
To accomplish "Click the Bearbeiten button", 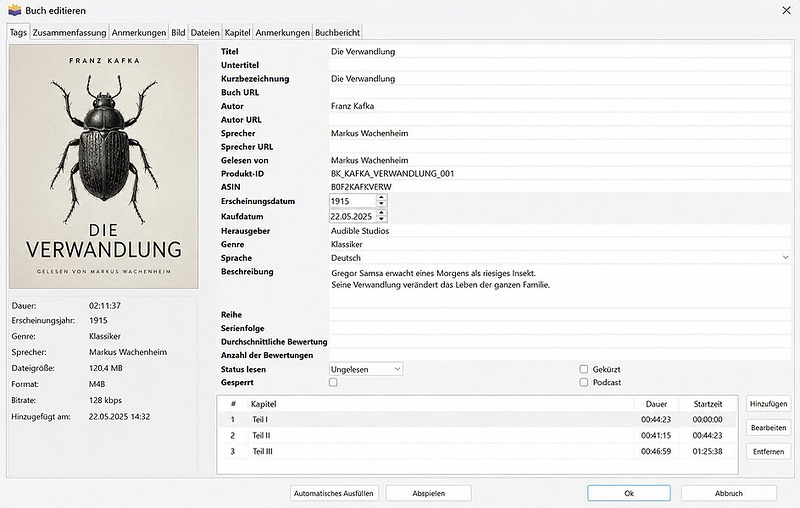I will click(x=768, y=428).
